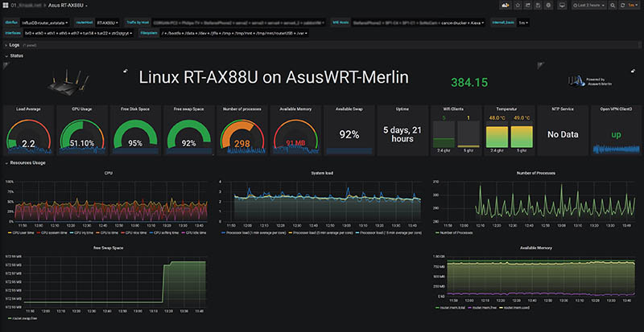Click color swatch beside router.mem.total legend
The width and height of the screenshot is (644, 332).
tap(437, 307)
